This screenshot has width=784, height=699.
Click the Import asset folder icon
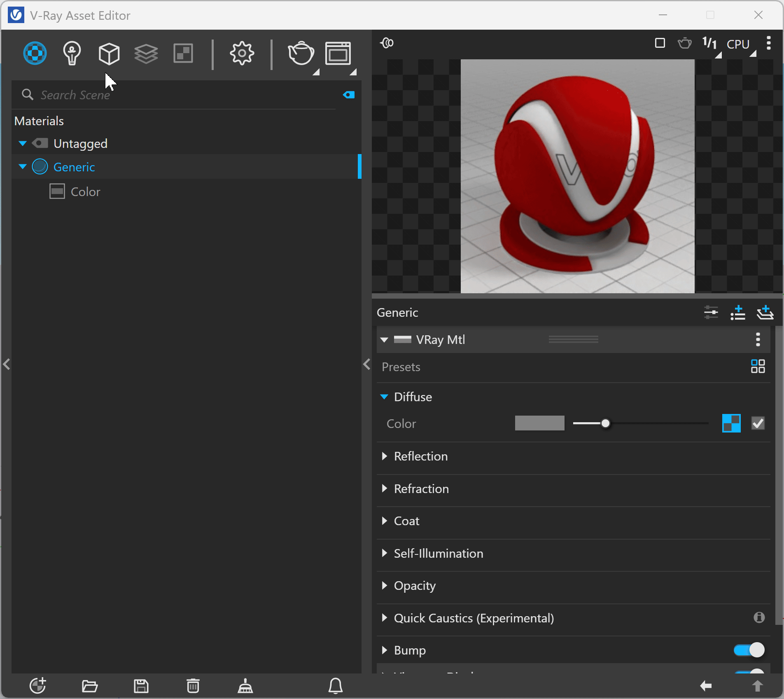click(x=89, y=686)
